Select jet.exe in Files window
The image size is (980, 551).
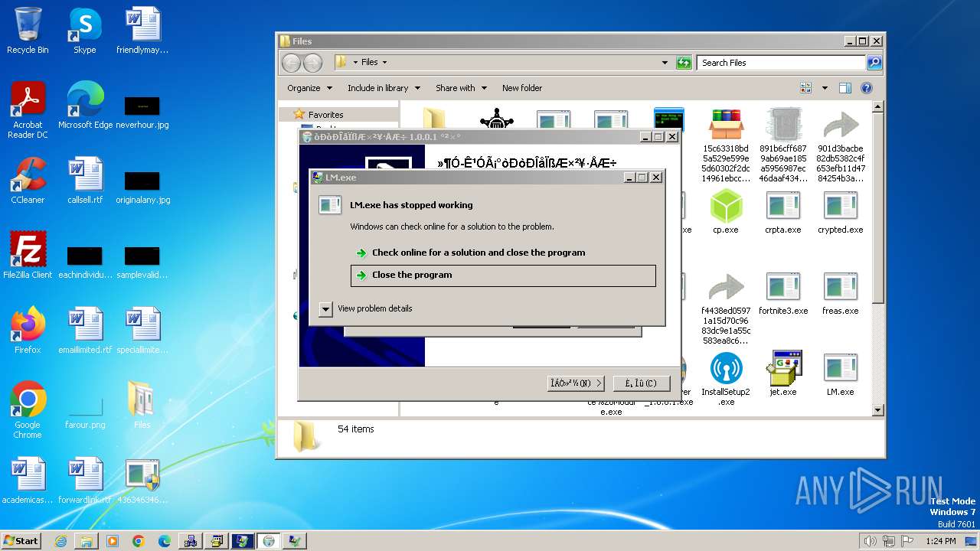(x=782, y=374)
